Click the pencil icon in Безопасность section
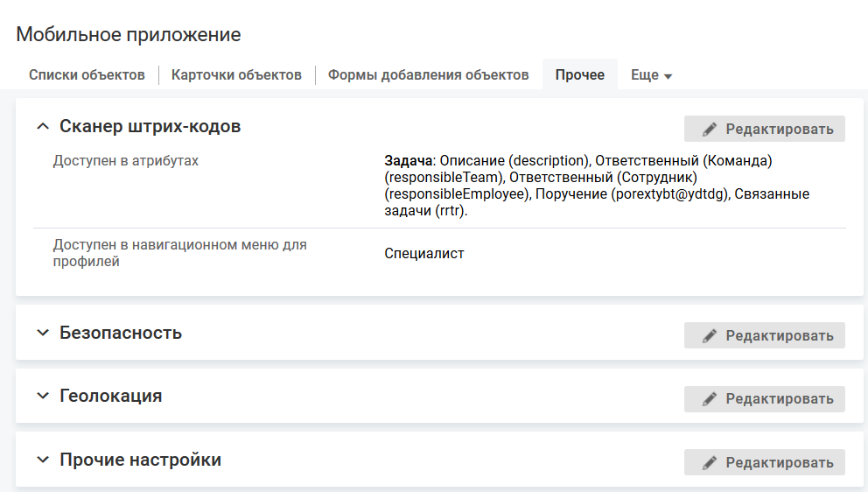The image size is (868, 492). pyautogui.click(x=710, y=336)
